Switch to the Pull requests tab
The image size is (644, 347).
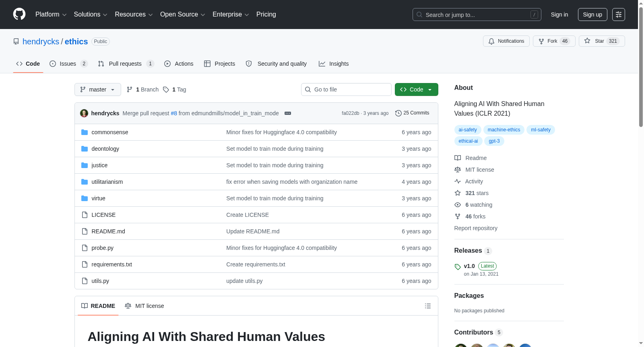pos(126,64)
